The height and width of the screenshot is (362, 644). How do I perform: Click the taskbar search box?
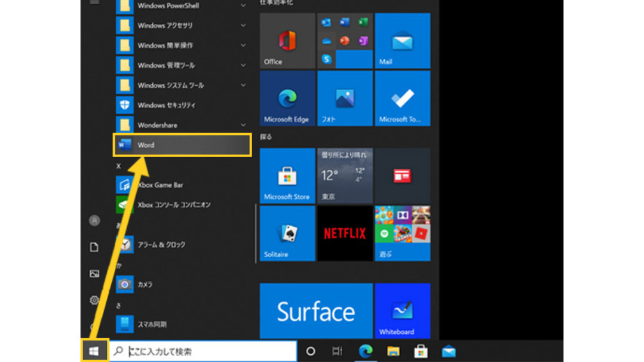click(x=203, y=351)
